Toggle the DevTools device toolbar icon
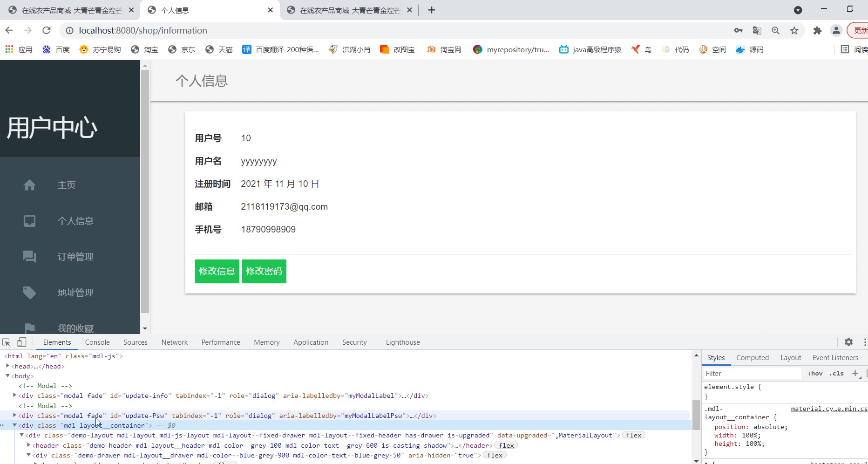Viewport: 868px width, 464px height. pos(21,342)
